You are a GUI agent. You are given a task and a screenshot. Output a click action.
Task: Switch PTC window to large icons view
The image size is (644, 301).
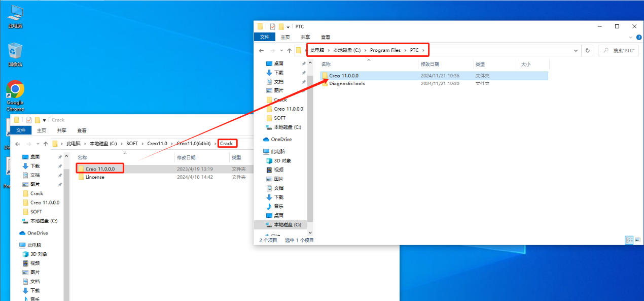[637, 240]
